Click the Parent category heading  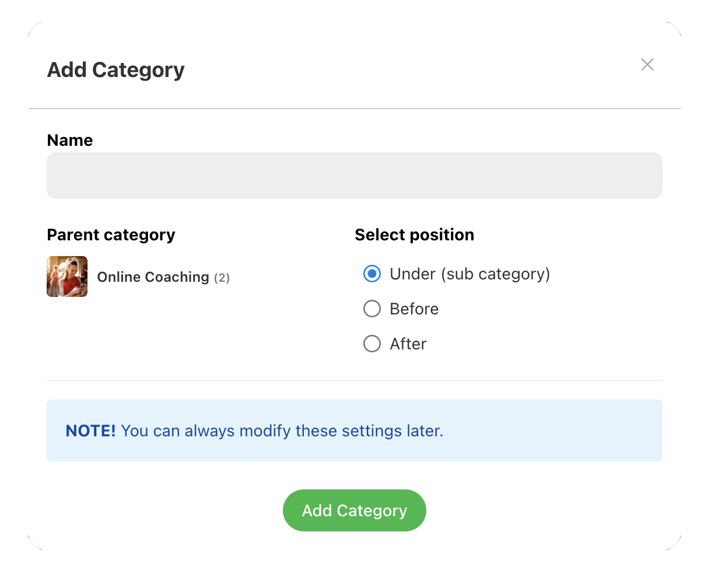[111, 235]
